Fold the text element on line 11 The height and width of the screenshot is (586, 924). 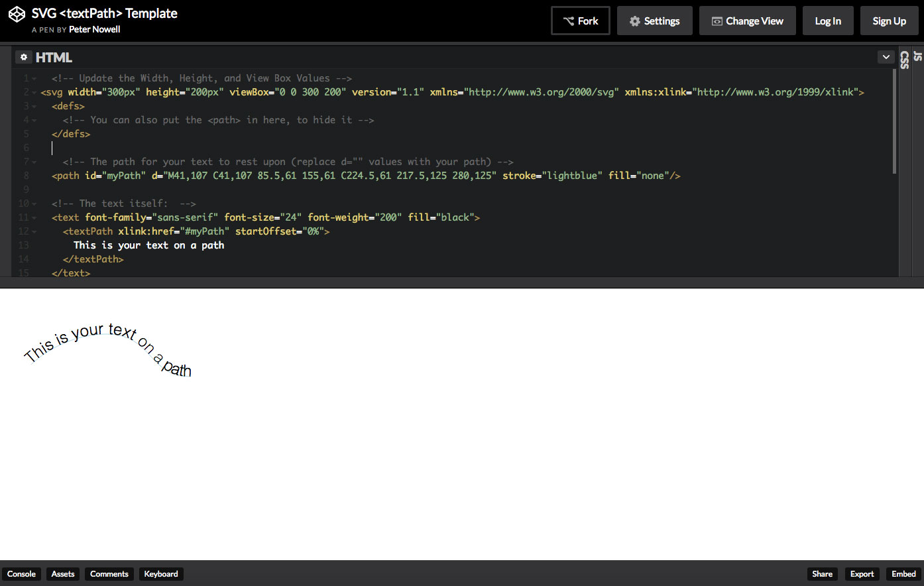[x=34, y=217]
